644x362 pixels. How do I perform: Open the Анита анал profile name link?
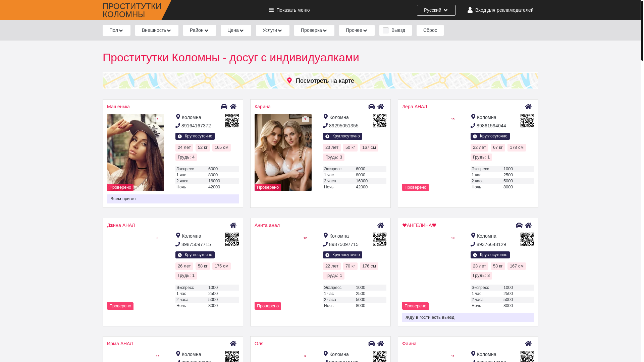(267, 225)
